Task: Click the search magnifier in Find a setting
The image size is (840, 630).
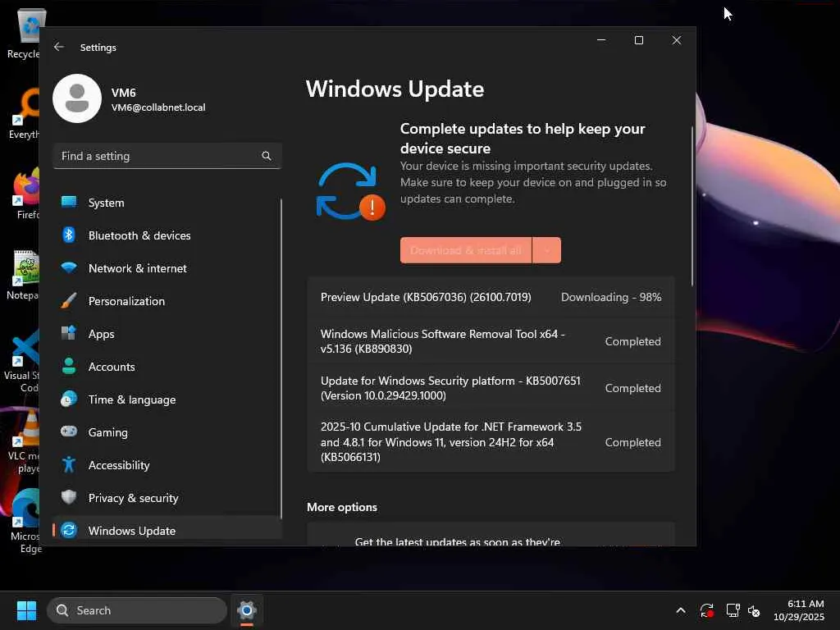Action: tap(267, 156)
